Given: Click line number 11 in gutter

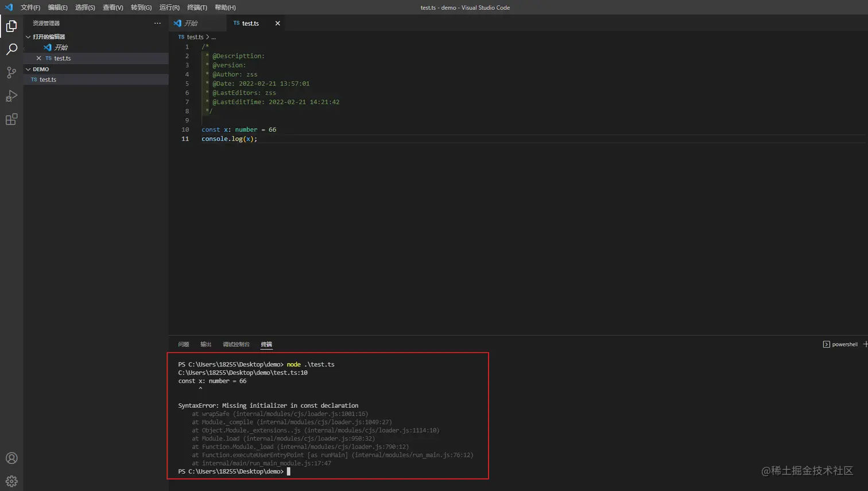Looking at the screenshot, I should (x=185, y=139).
